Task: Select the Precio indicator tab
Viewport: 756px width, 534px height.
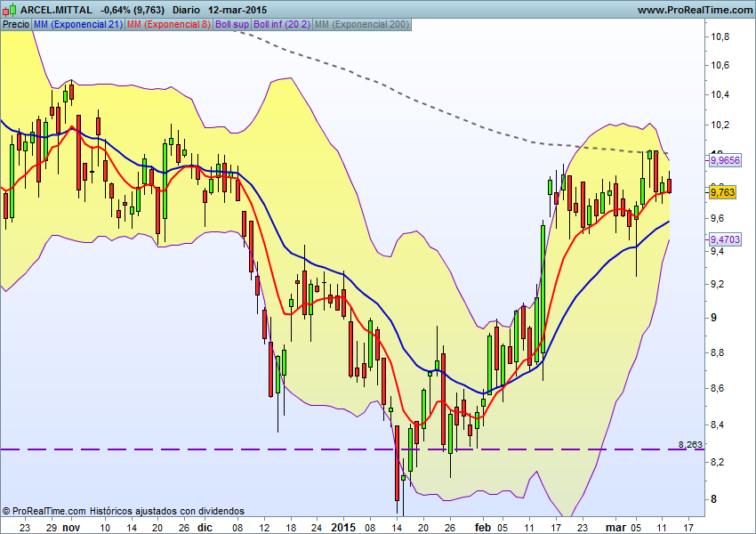Action: (x=15, y=24)
